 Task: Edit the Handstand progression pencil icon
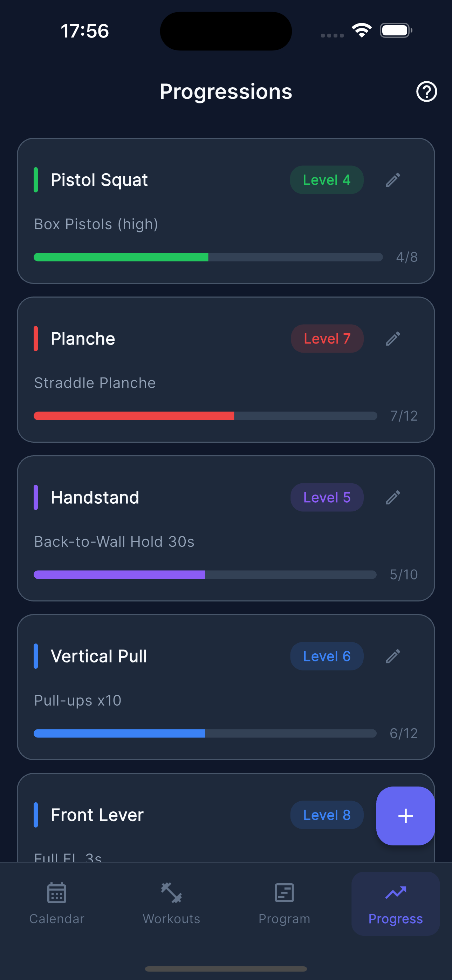(x=393, y=497)
